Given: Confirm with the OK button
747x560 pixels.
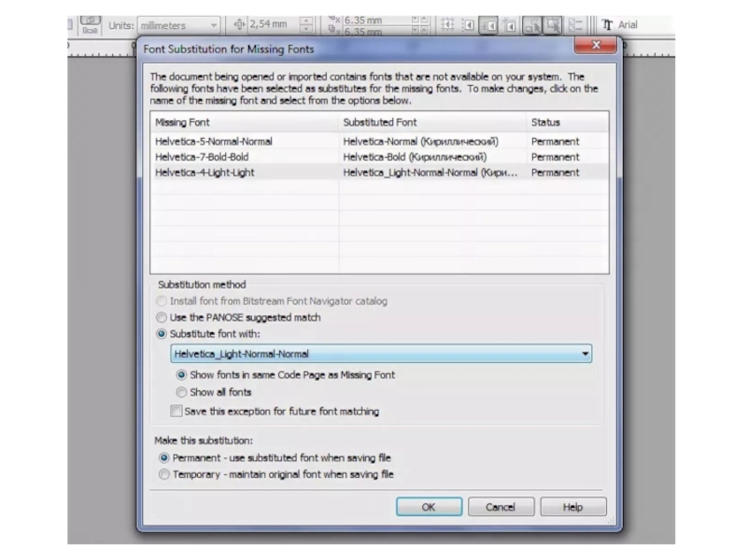Looking at the screenshot, I should click(429, 507).
